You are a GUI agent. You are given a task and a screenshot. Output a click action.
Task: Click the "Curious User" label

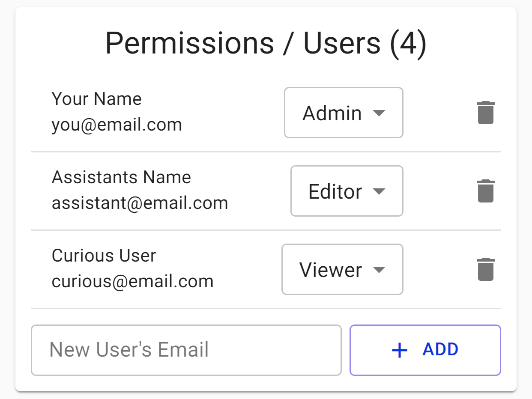click(x=104, y=256)
